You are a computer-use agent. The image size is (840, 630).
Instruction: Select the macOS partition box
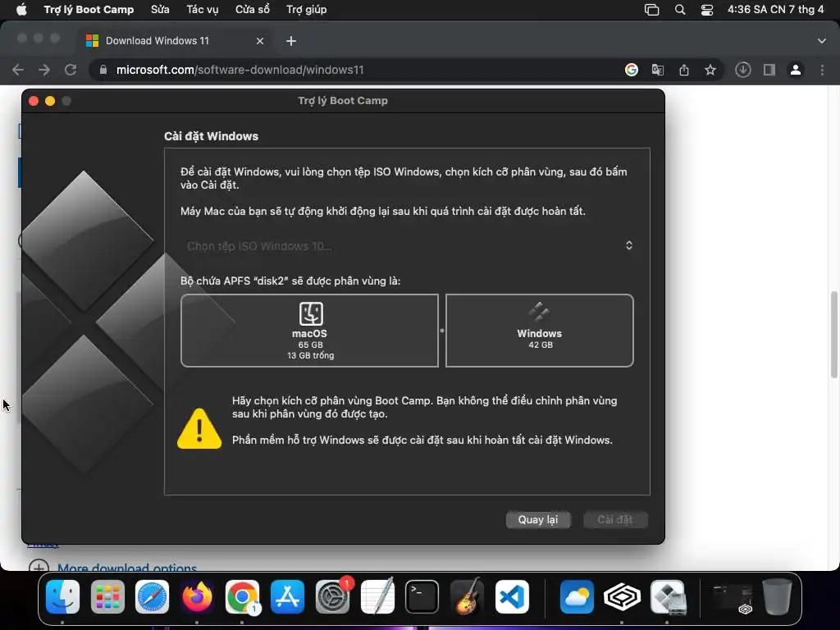click(x=309, y=331)
